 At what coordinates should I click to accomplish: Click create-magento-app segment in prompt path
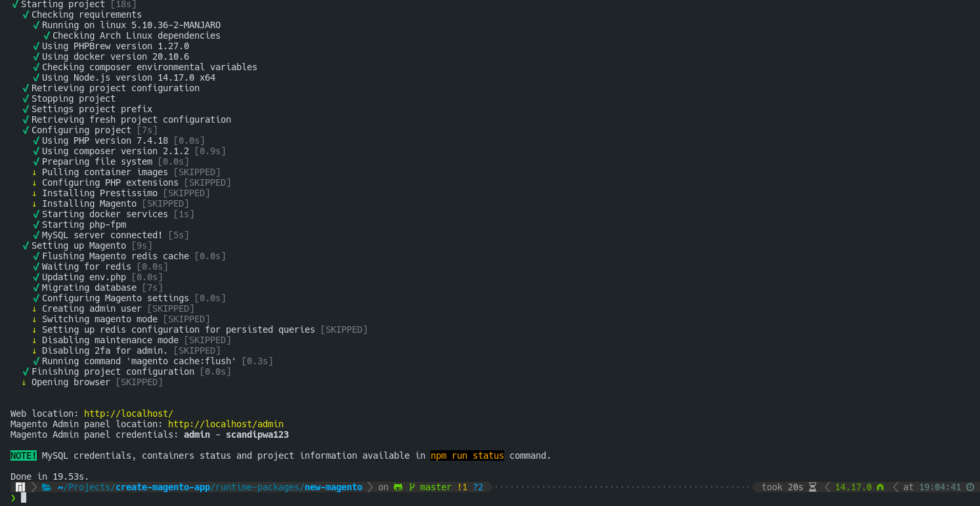pyautogui.click(x=163, y=487)
